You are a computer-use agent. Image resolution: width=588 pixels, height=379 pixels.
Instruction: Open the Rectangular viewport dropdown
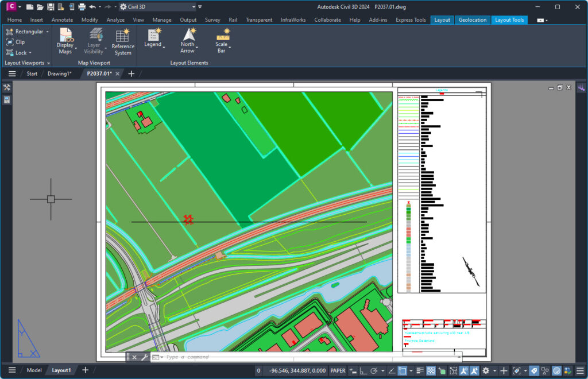(48, 32)
